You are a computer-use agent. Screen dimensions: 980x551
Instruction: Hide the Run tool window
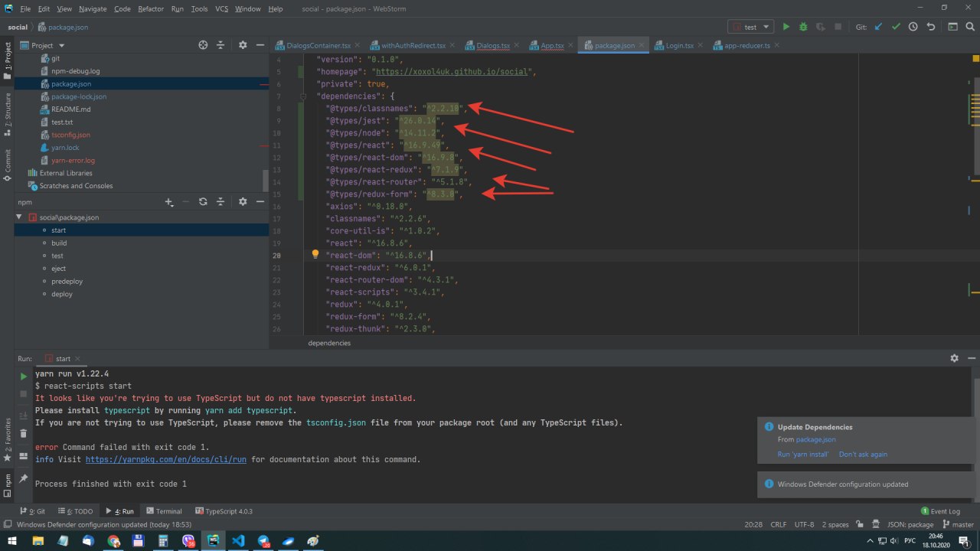[x=972, y=358]
